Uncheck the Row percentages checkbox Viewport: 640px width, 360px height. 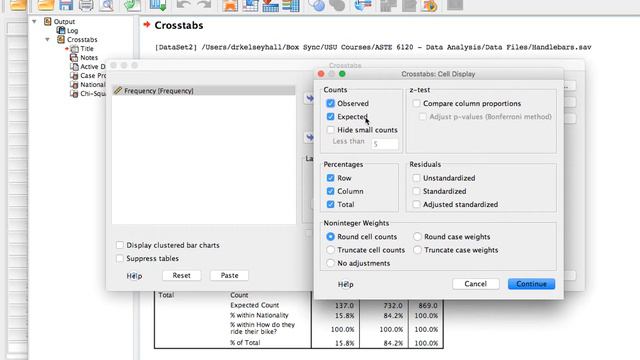coord(331,178)
